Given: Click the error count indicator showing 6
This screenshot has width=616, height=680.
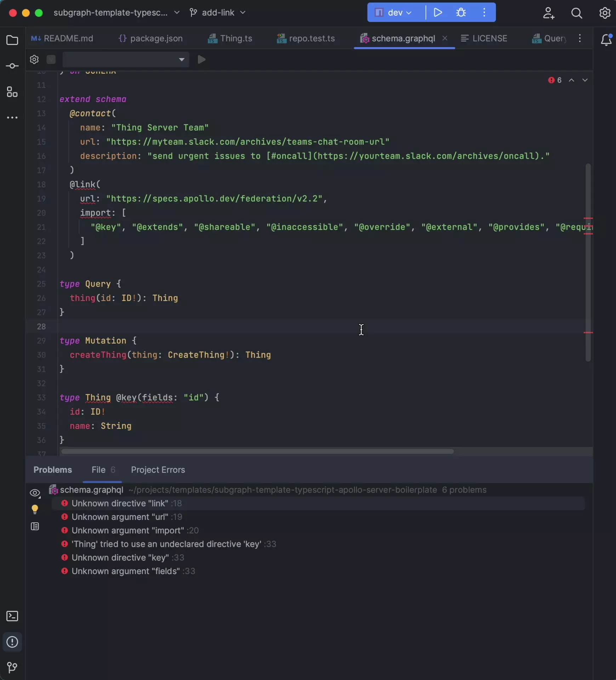Looking at the screenshot, I should tap(555, 80).
